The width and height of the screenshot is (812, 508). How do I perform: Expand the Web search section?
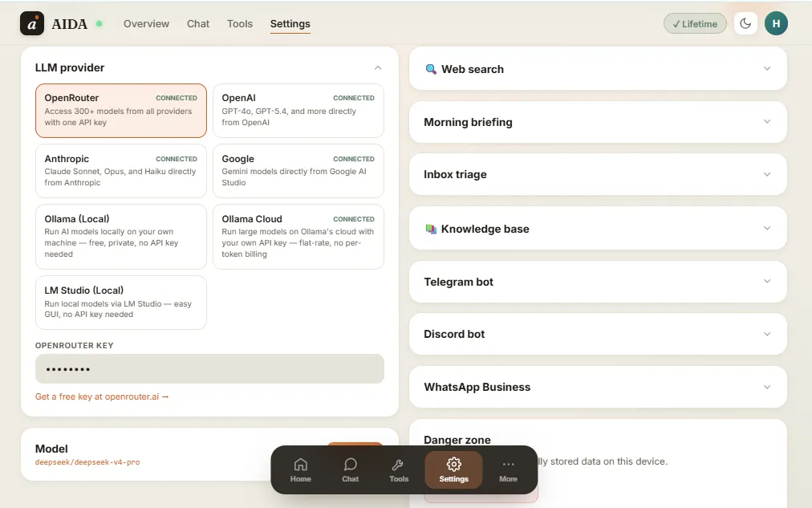pyautogui.click(x=767, y=68)
